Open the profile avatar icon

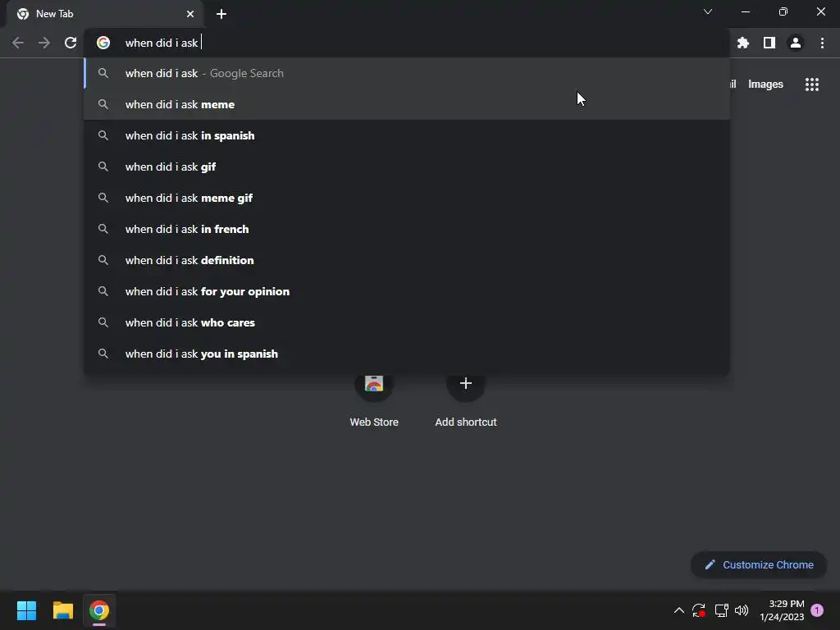(x=796, y=43)
